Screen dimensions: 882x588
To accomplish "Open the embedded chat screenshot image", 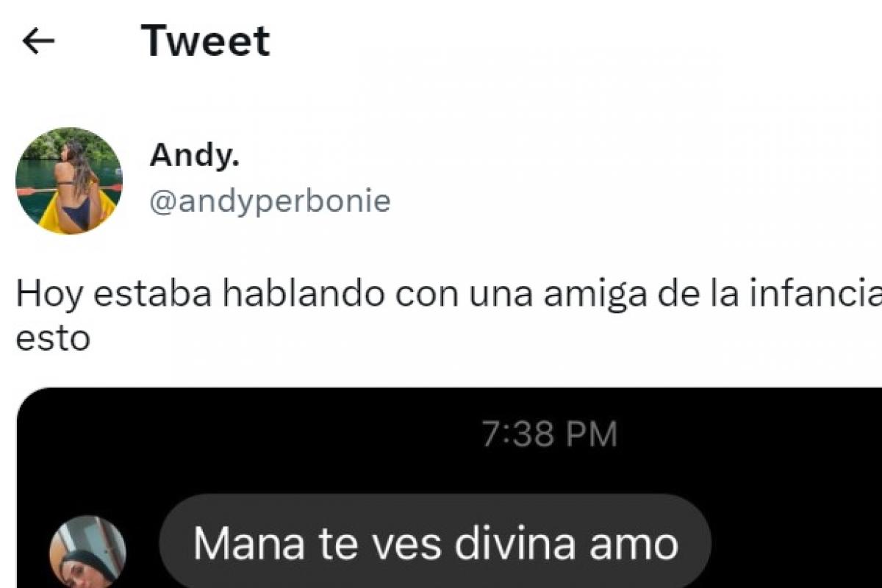I will [449, 488].
